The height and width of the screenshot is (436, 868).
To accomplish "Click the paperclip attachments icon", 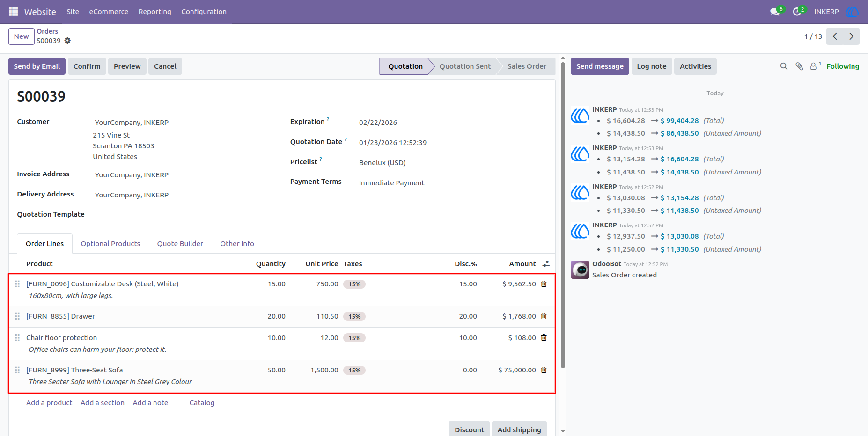I will click(800, 66).
